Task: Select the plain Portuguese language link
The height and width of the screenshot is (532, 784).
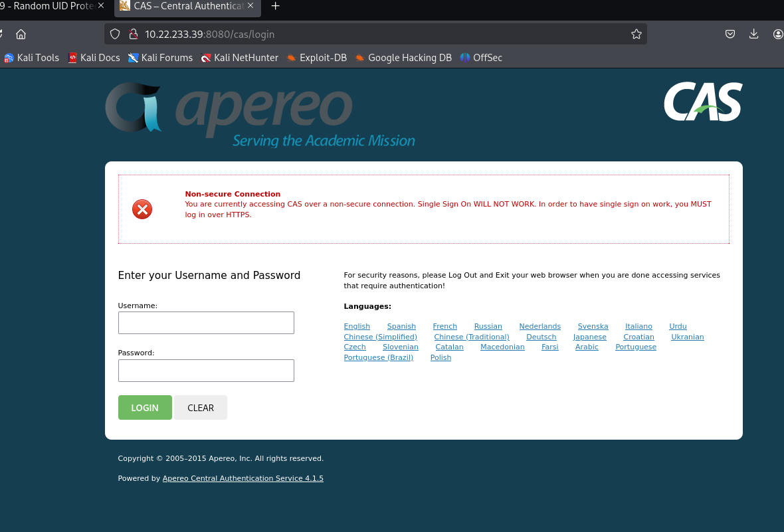Action: tap(635, 347)
